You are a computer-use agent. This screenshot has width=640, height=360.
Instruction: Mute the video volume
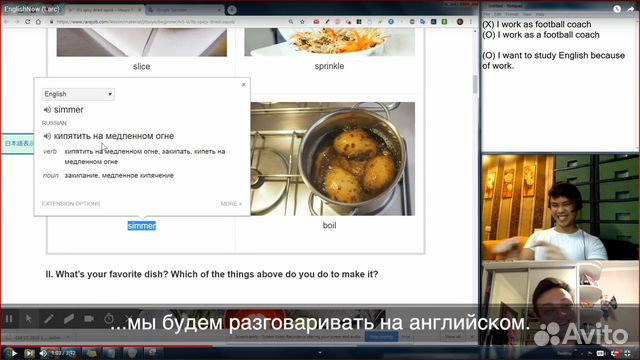point(43,353)
